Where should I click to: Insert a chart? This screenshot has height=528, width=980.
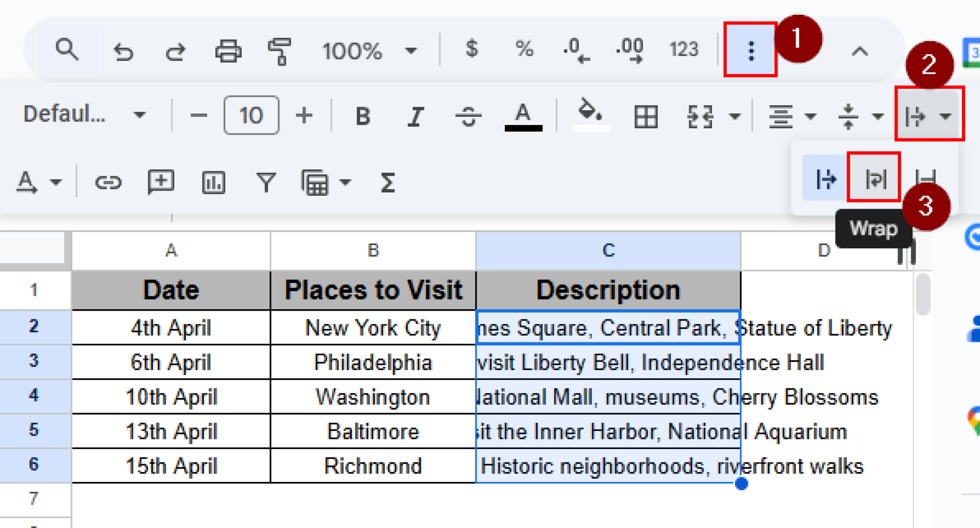[214, 182]
